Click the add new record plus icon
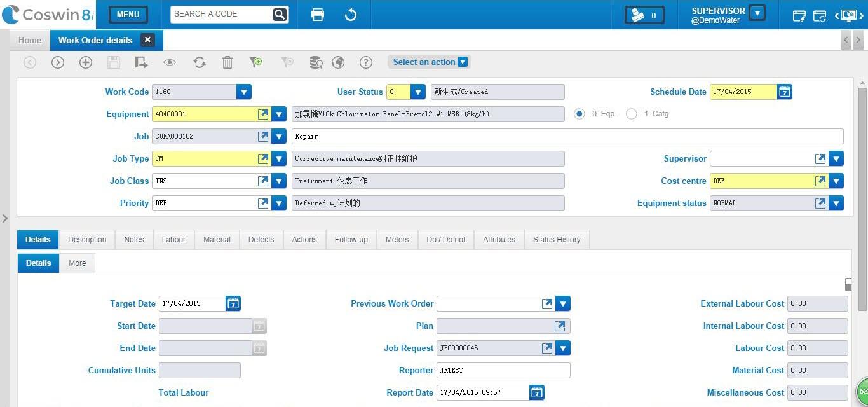The height and width of the screenshot is (407, 868). pyautogui.click(x=86, y=62)
